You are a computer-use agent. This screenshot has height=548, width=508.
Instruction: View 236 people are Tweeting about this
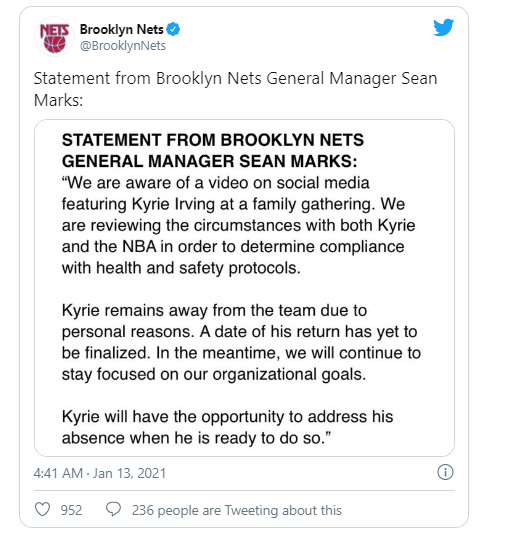pyautogui.click(x=237, y=510)
